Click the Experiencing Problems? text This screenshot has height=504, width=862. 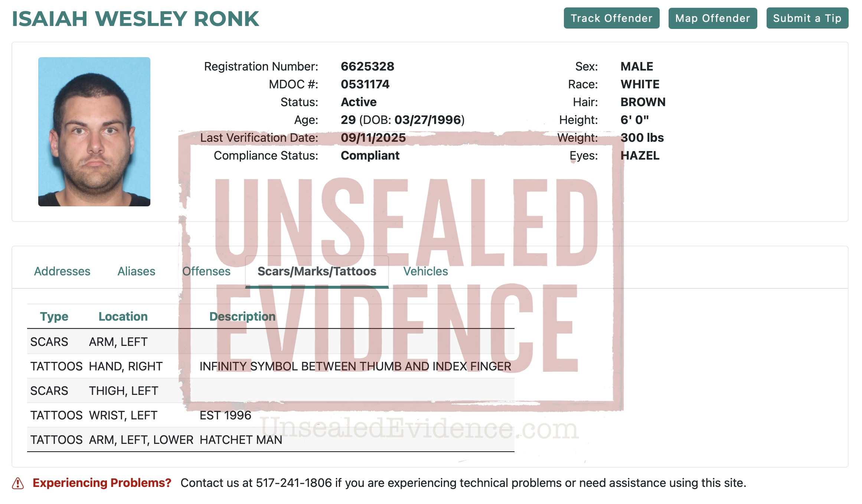(102, 483)
